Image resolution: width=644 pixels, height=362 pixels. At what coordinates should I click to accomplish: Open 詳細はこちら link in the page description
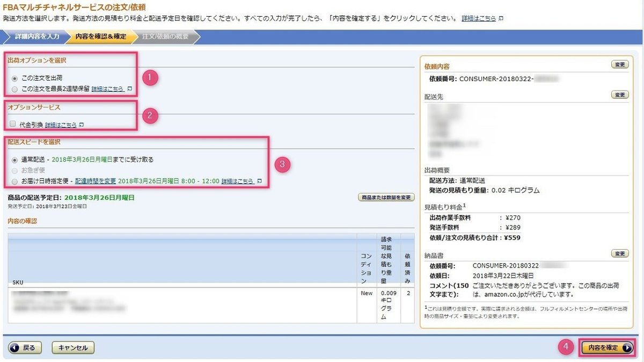click(x=478, y=17)
